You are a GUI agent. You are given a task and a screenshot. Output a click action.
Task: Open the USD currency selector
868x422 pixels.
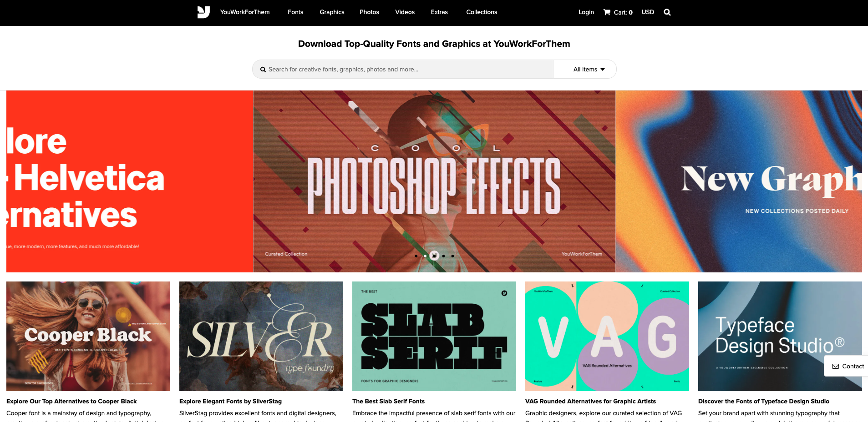point(648,12)
